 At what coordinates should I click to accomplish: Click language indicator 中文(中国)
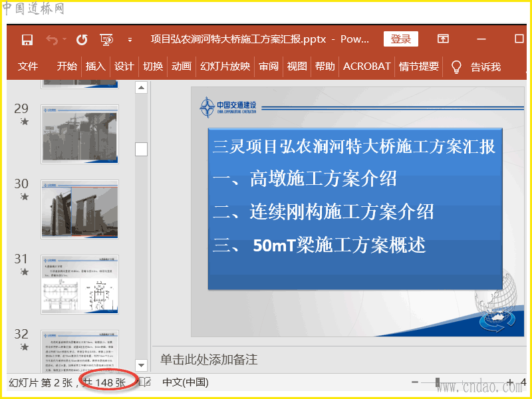coord(186,382)
